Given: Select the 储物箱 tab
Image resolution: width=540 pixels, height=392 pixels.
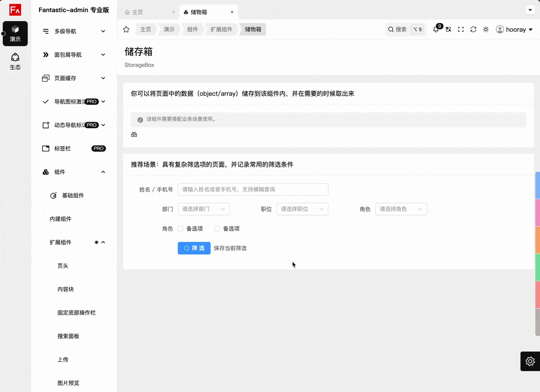Looking at the screenshot, I should (209, 12).
